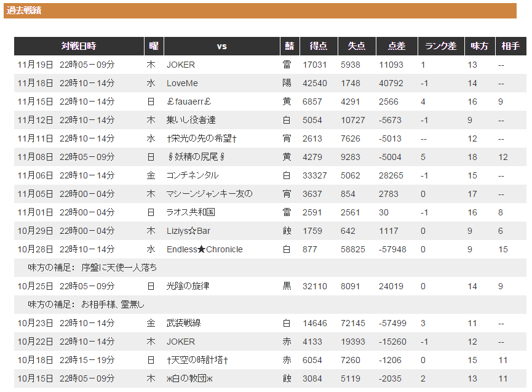
Task: Select opponent †天空の時計塔†
Action: [x=197, y=360]
